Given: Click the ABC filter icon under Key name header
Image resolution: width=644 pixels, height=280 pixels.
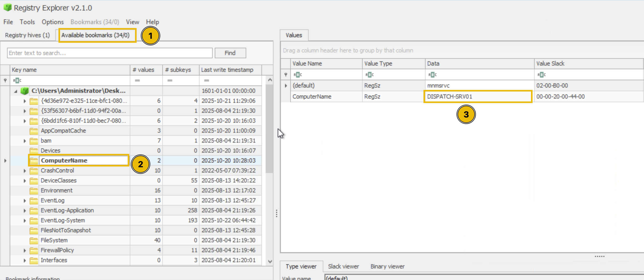Looking at the screenshot, I should pyautogui.click(x=17, y=80).
